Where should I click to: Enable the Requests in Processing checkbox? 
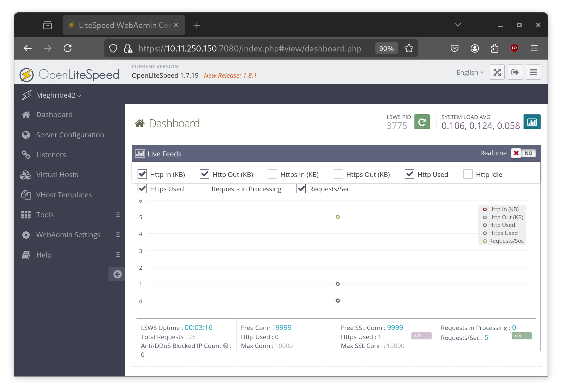[203, 189]
